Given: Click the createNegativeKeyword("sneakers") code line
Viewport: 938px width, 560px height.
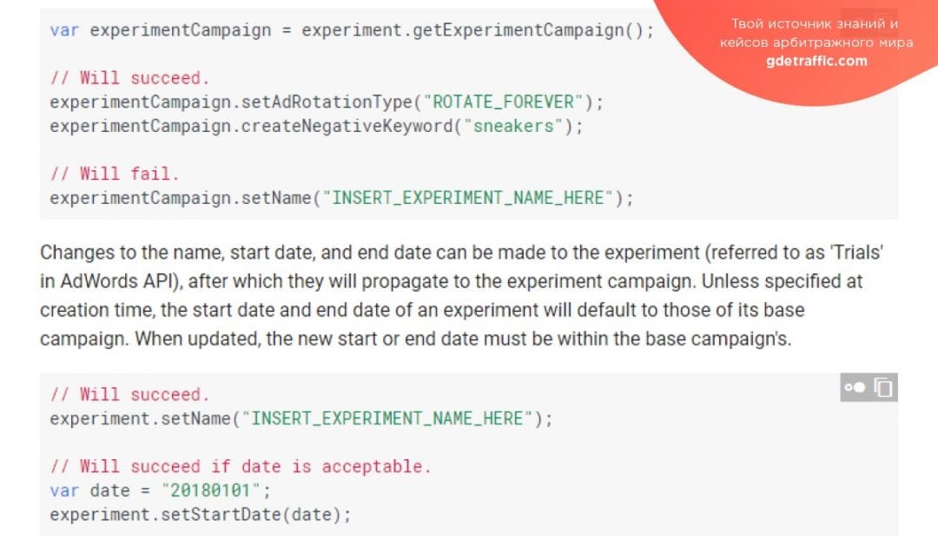Looking at the screenshot, I should click(x=316, y=126).
